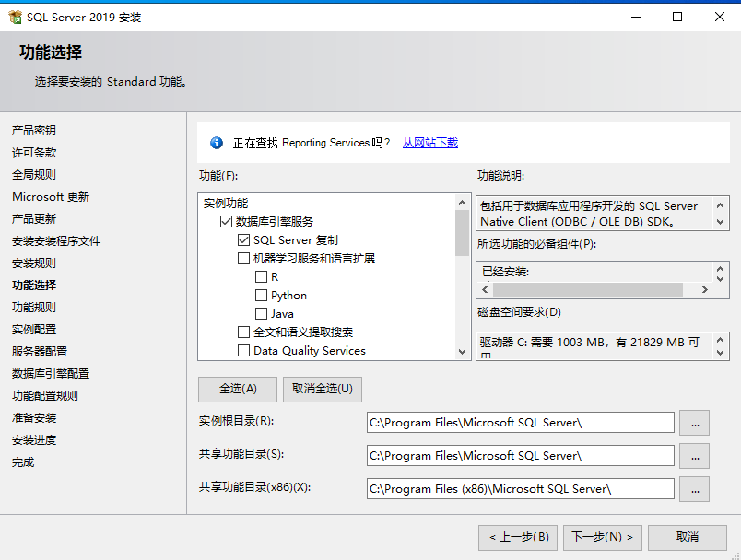Select 服务器配置 step in sidebar
The height and width of the screenshot is (560, 741).
(40, 352)
